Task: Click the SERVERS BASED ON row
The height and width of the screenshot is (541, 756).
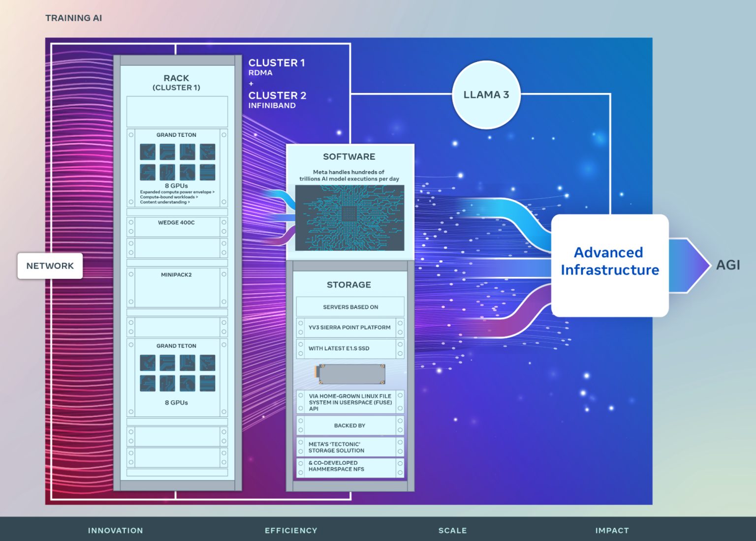Action: (350, 307)
